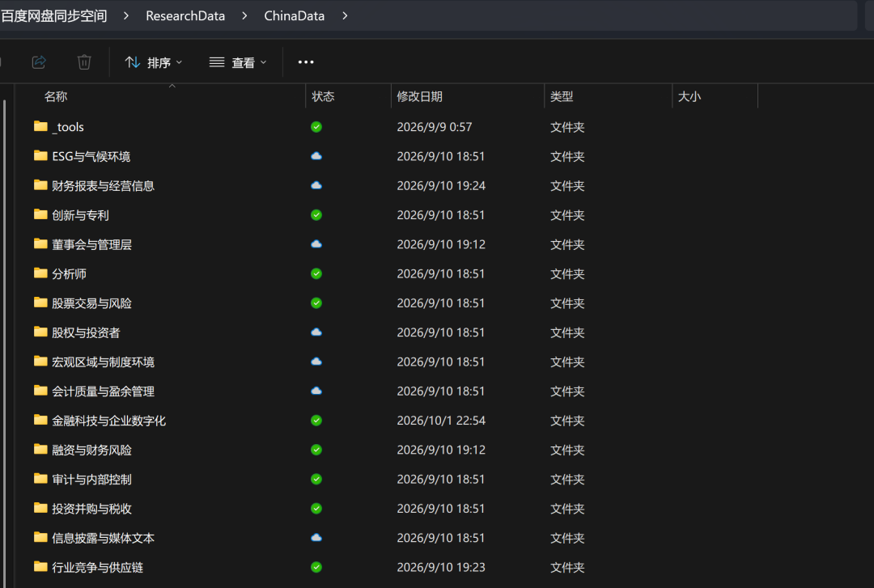Expand chevron after ChinaData breadcrumb

345,15
